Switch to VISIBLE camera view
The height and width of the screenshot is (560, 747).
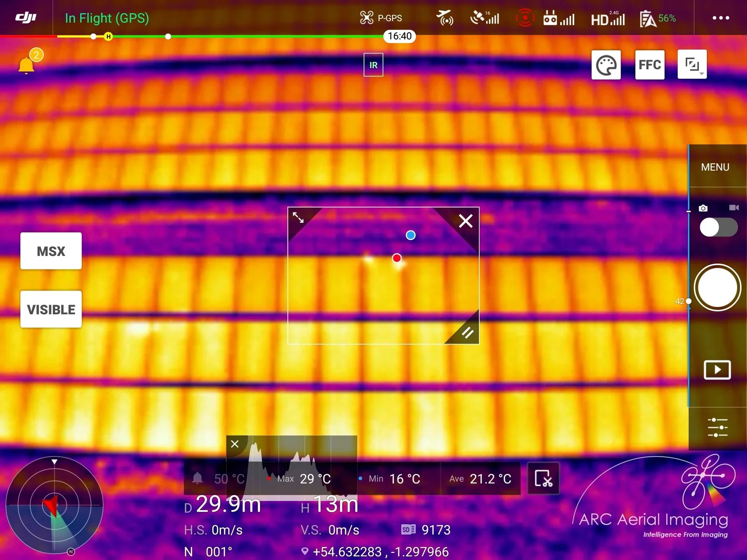coord(51,309)
